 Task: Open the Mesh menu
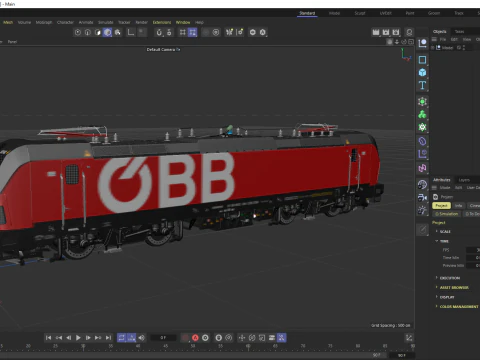coord(8,22)
